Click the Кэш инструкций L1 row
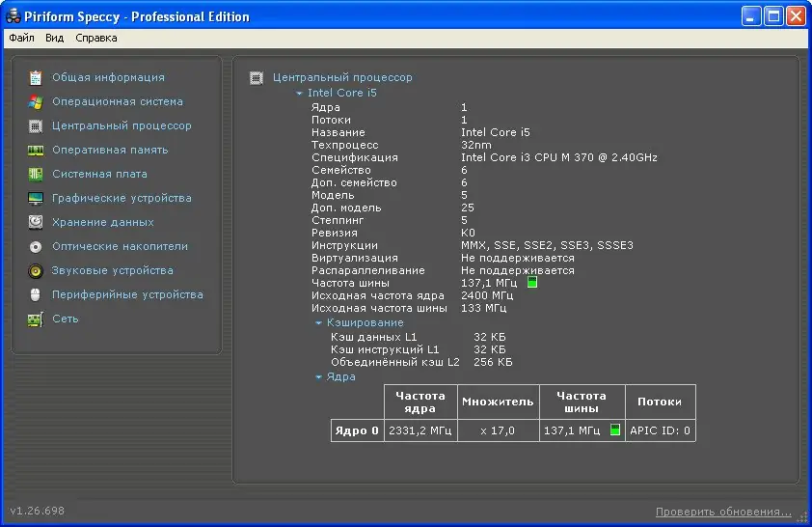The height and width of the screenshot is (527, 812). 419,349
